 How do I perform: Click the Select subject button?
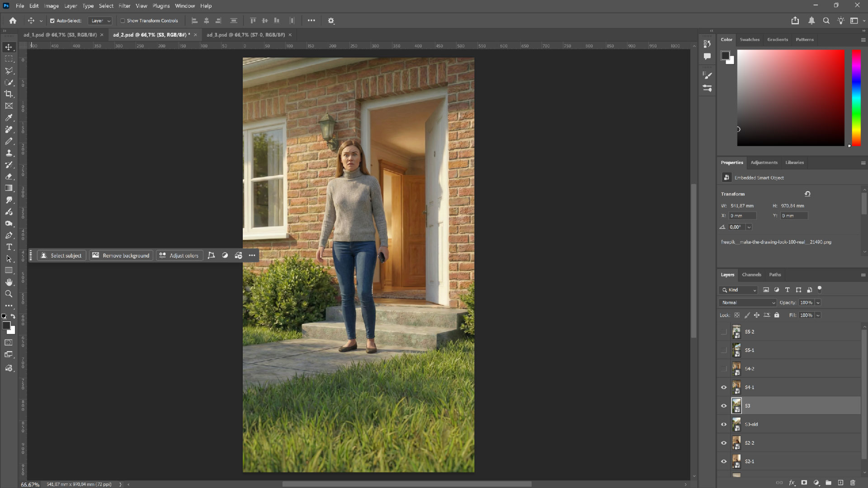click(x=61, y=255)
